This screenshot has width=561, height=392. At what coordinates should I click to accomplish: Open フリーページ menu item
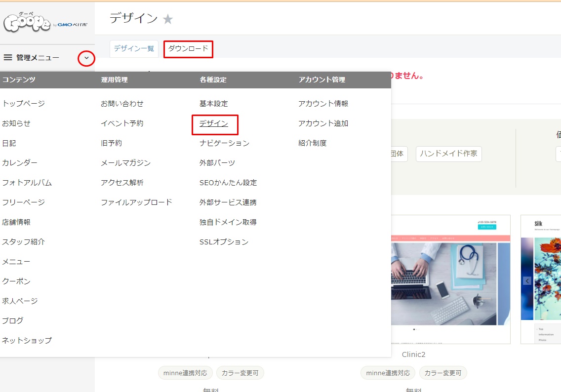click(x=24, y=202)
